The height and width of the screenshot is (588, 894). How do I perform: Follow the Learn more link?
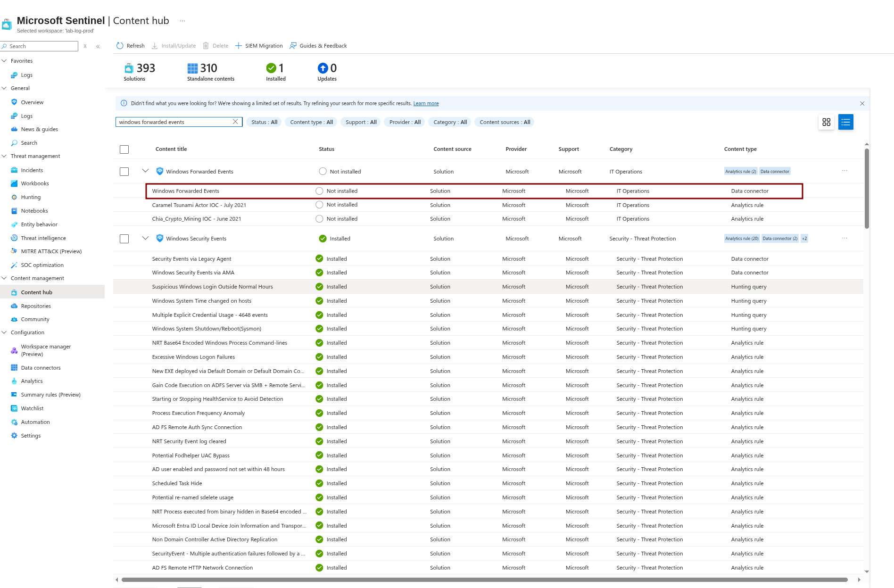tap(426, 104)
